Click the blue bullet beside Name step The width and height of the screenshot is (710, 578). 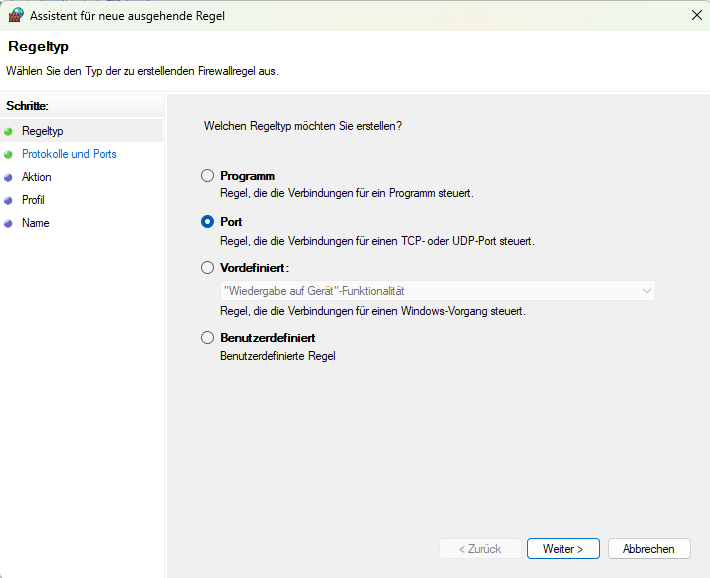pyautogui.click(x=9, y=223)
